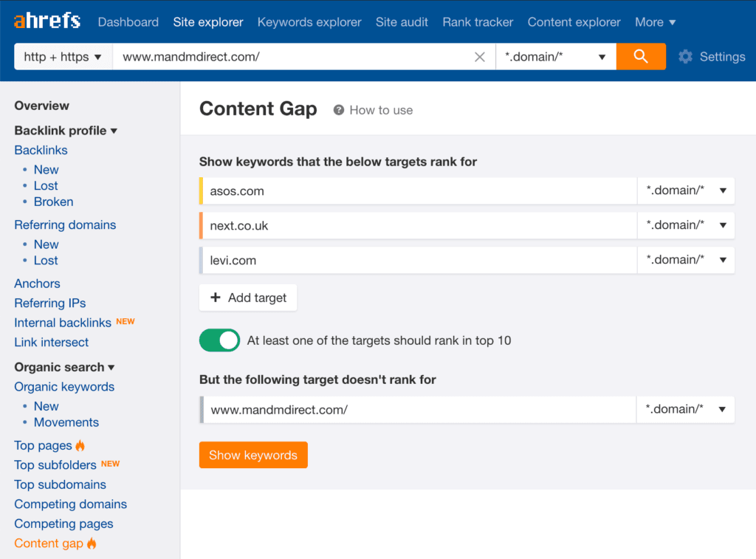Screen dimensions: 756x559
Task: Click the www.mandmdirect.com/ doesn't-rank-for field
Action: [419, 410]
